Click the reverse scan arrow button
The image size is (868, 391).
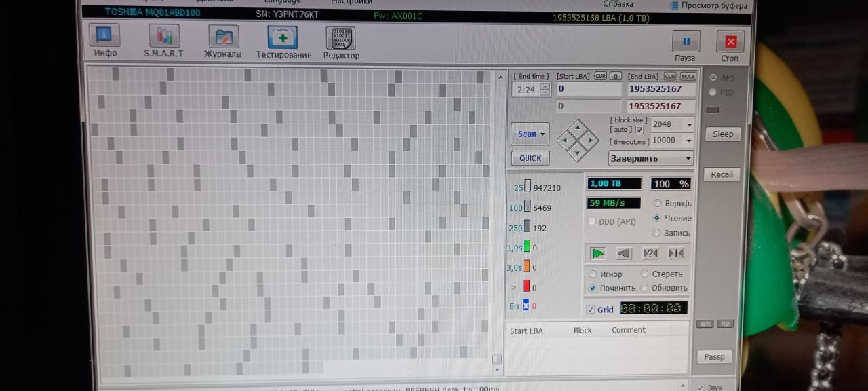click(x=624, y=253)
